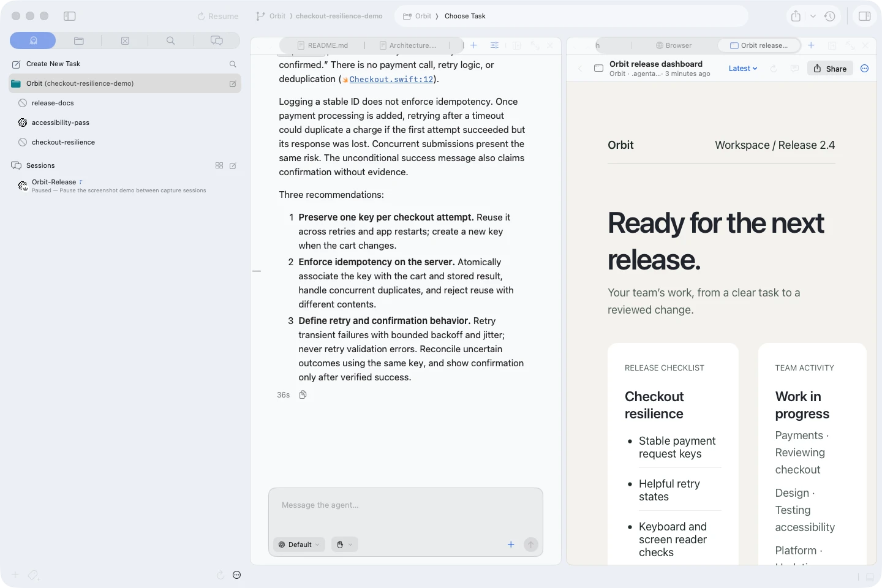Viewport: 882px width, 588px height.
Task: Switch to the README.md tab
Action: point(323,45)
